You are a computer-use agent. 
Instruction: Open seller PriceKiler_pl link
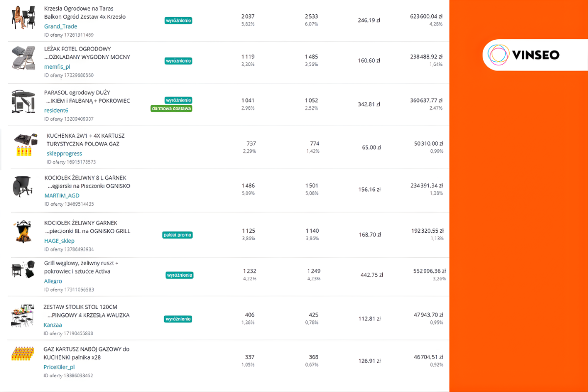(x=59, y=367)
